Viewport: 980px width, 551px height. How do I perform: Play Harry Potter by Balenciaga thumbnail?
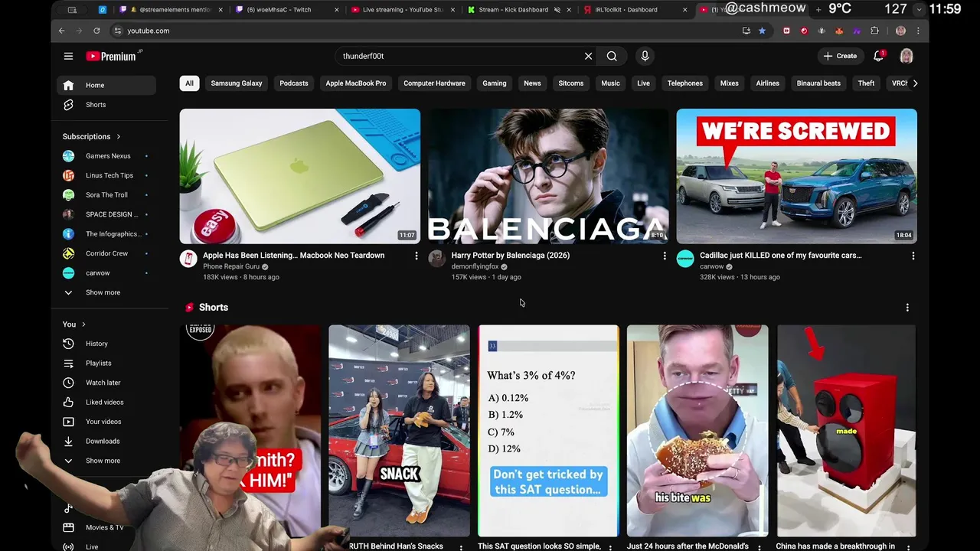(548, 176)
